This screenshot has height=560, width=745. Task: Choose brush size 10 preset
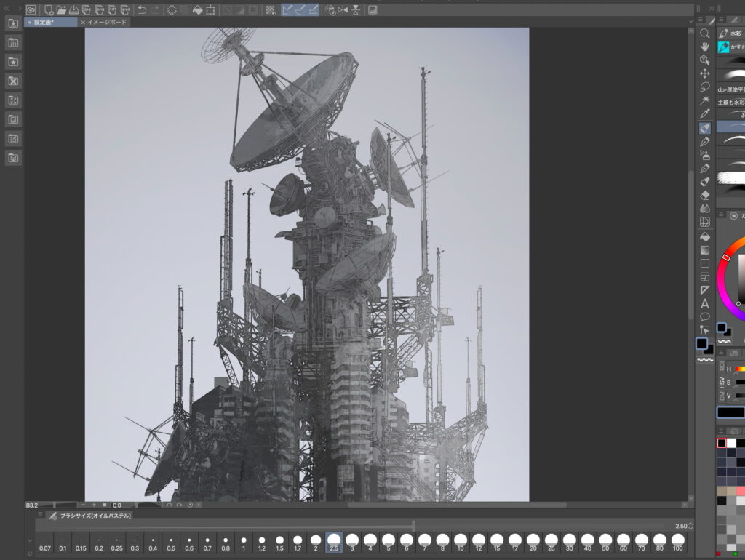[x=461, y=543]
